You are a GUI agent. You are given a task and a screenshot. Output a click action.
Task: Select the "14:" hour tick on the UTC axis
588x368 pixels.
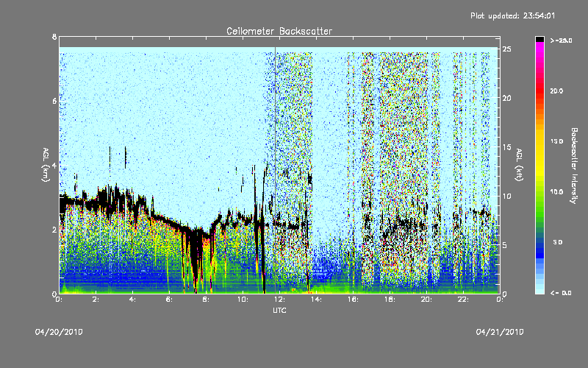(317, 300)
